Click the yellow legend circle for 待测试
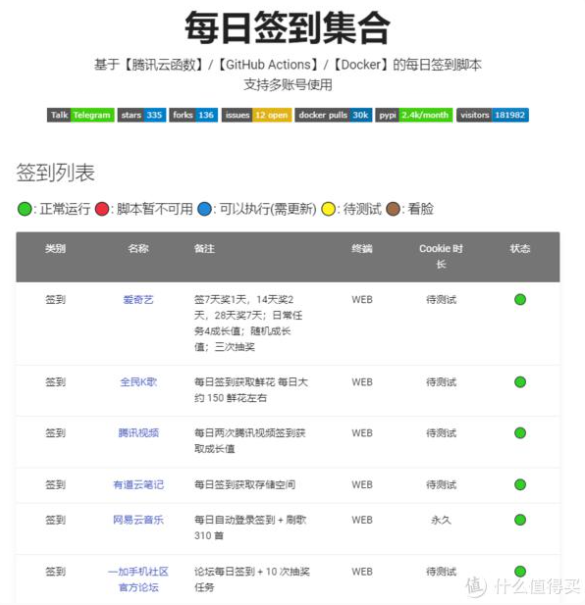Viewport: 585px width, 605px height. click(328, 209)
